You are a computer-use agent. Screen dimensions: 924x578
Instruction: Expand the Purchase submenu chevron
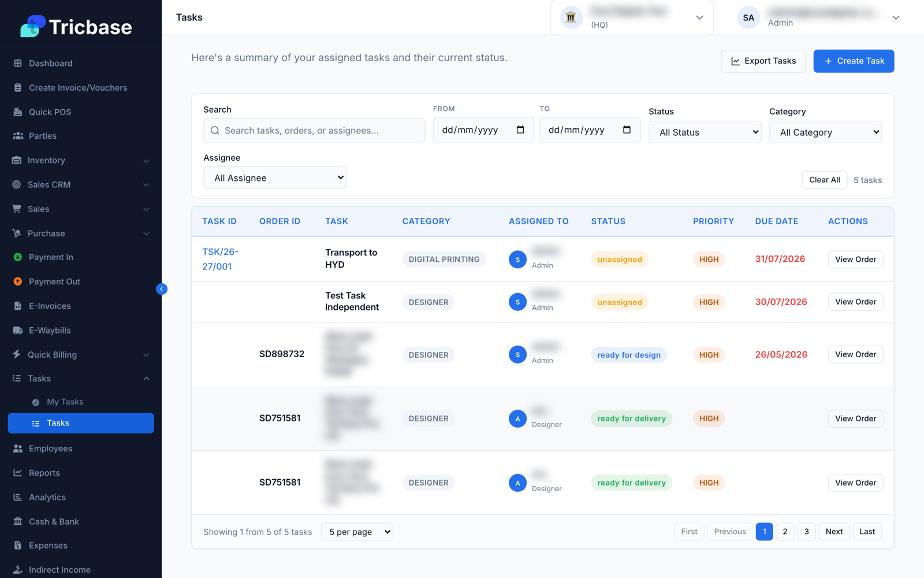(146, 234)
